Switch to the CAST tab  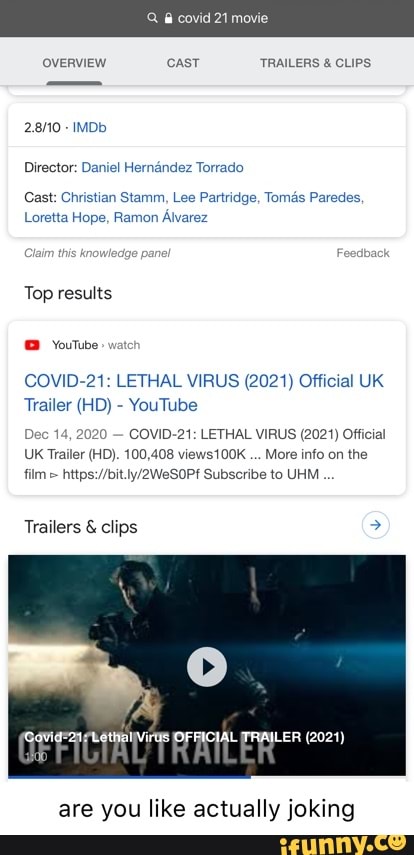(183, 63)
